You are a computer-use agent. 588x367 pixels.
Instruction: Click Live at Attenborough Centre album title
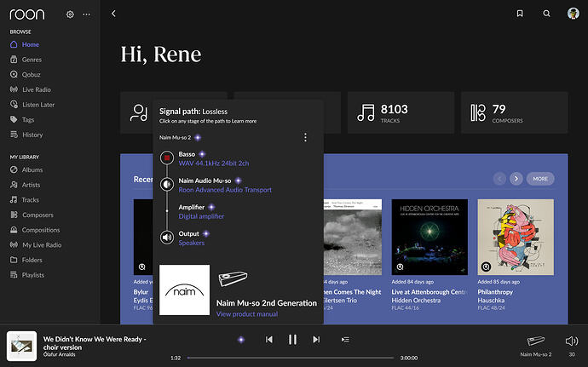tap(429, 292)
